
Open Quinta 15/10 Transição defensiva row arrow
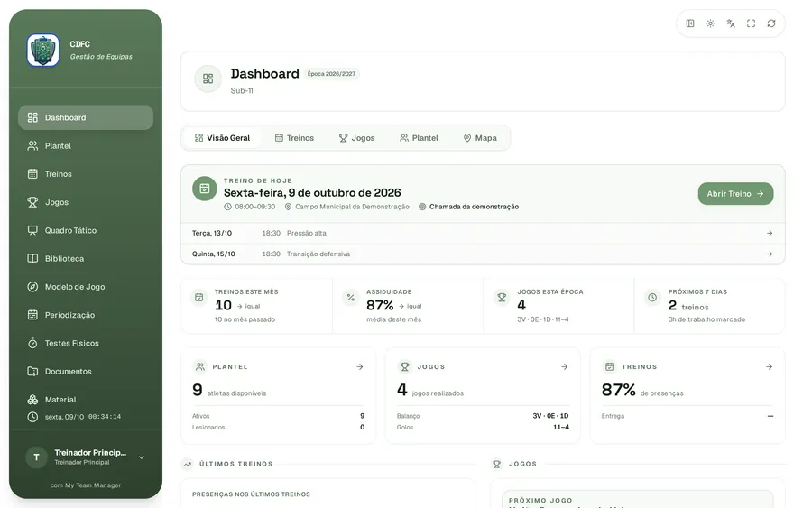[x=770, y=254]
